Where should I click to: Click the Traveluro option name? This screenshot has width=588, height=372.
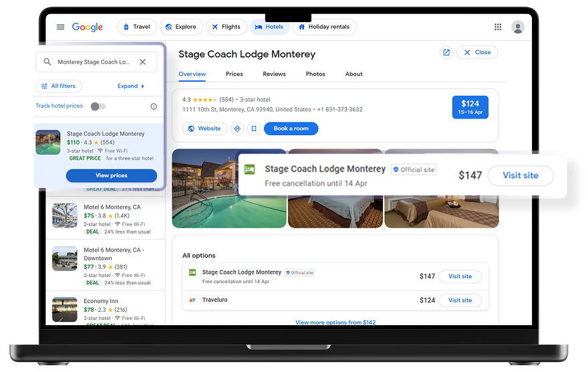click(215, 300)
